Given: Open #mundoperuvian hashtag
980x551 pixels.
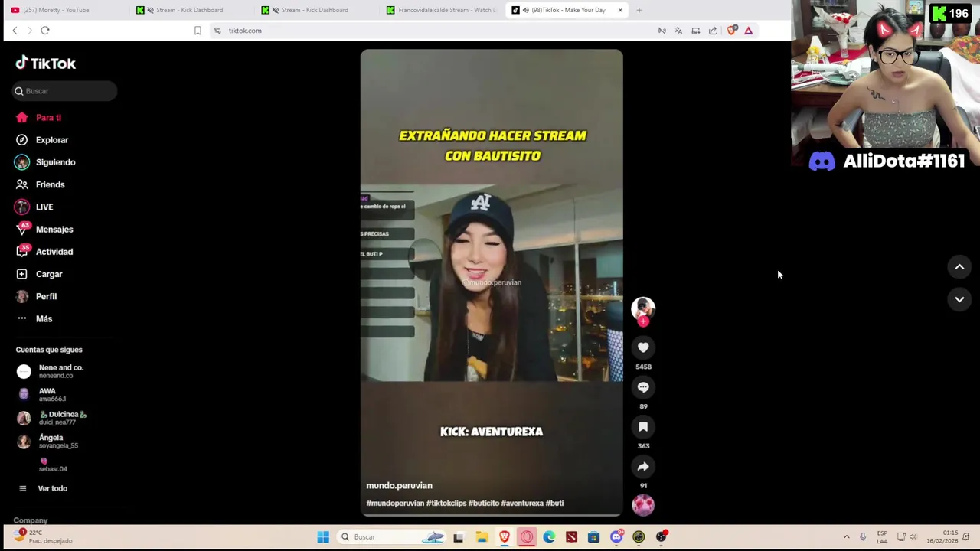Looking at the screenshot, I should [395, 503].
